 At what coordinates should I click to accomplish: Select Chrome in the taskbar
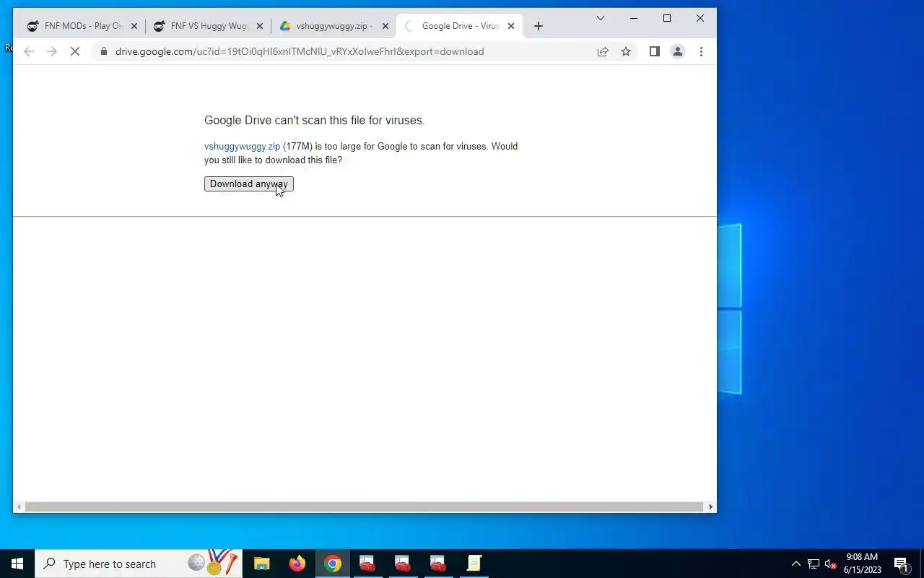[332, 564]
